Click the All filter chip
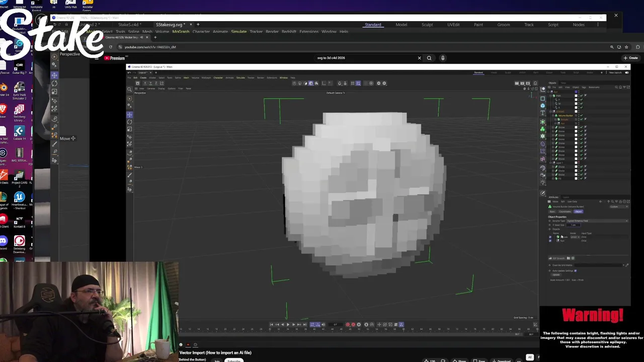This screenshot has width=644, height=362. click(529, 357)
